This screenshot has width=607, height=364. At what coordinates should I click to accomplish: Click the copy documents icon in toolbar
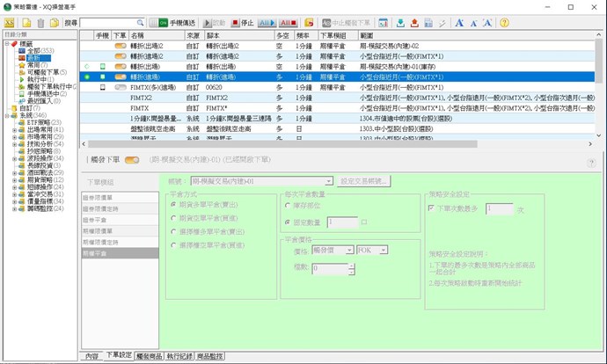pyautogui.click(x=54, y=22)
